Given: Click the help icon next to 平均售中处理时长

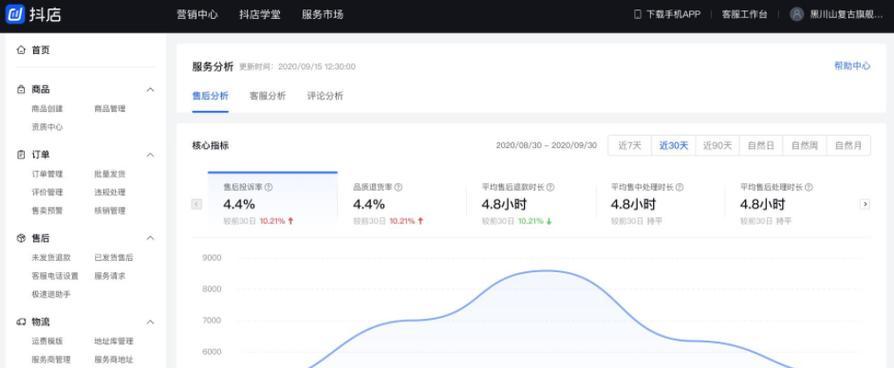Looking at the screenshot, I should 679,187.
